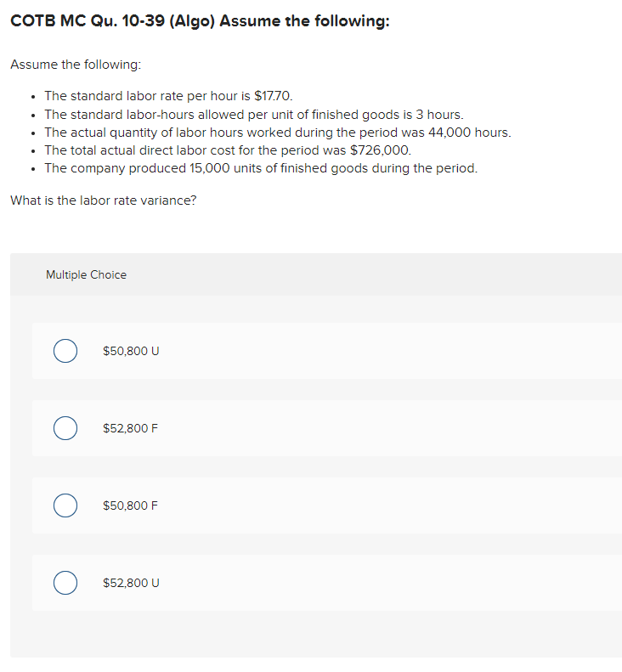
Task: Click the 44,000 actual labor hours bullet
Action: 278,133
